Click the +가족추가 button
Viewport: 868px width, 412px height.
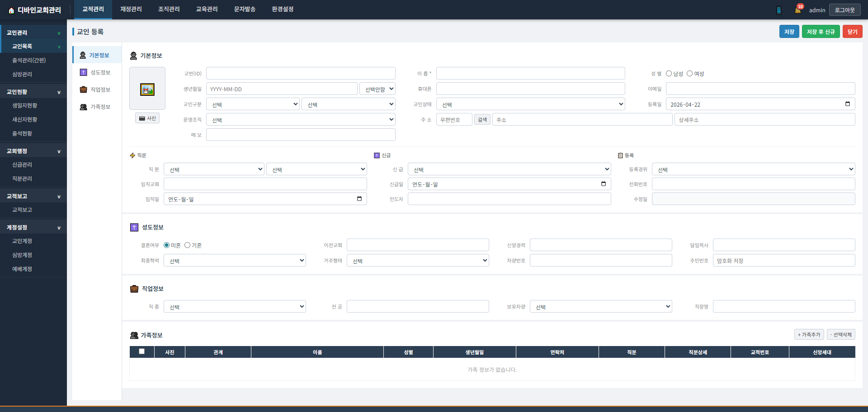[x=809, y=335]
